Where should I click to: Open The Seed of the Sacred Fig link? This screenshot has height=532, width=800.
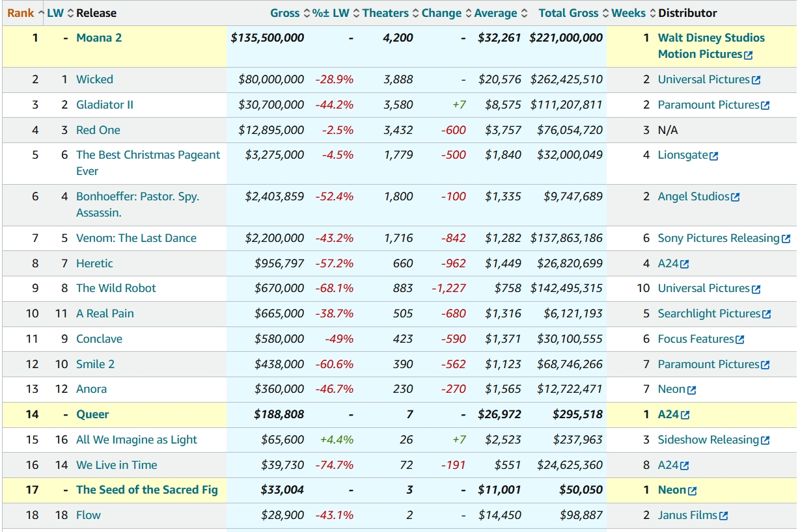[147, 490]
